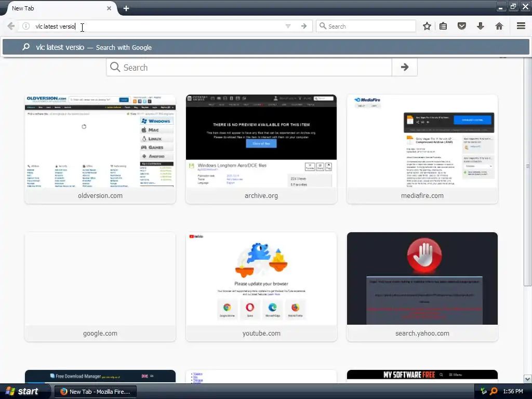Image resolution: width=532 pixels, height=399 pixels.
Task: Click the toolbar Search box
Action: tap(366, 26)
